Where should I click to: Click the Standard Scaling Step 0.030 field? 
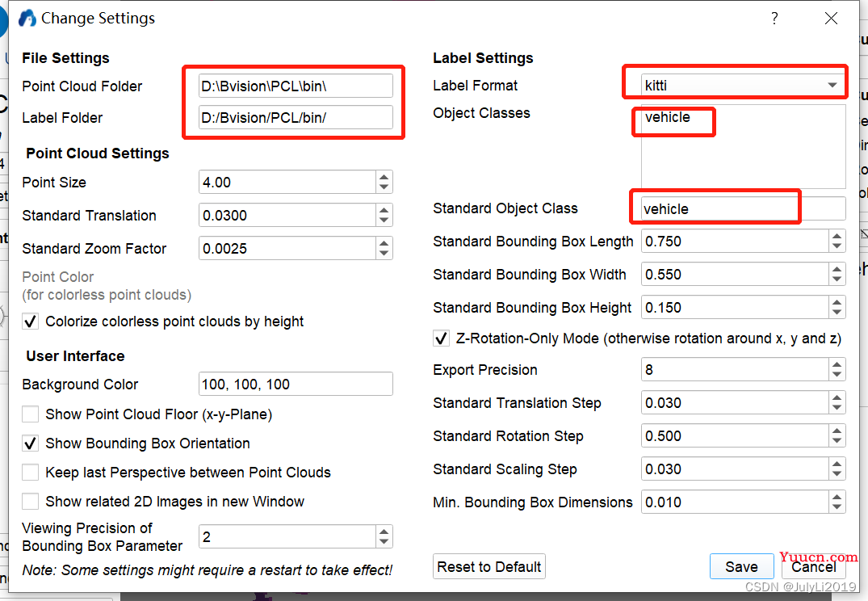(x=735, y=469)
